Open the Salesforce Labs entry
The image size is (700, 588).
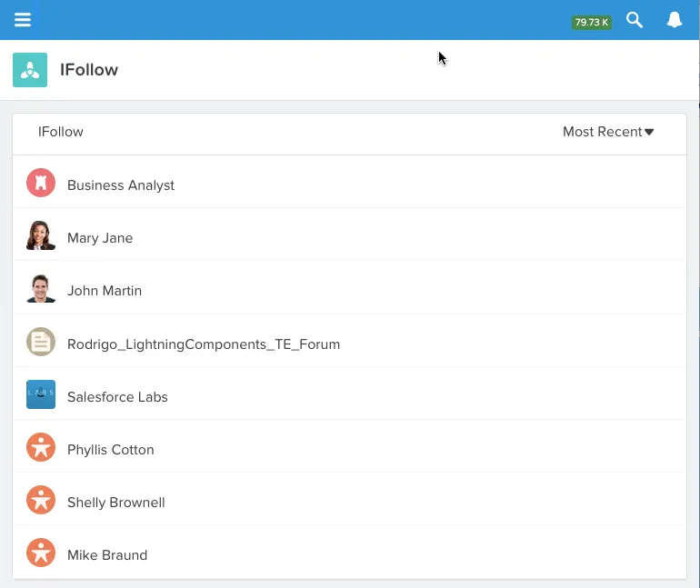coord(117,397)
